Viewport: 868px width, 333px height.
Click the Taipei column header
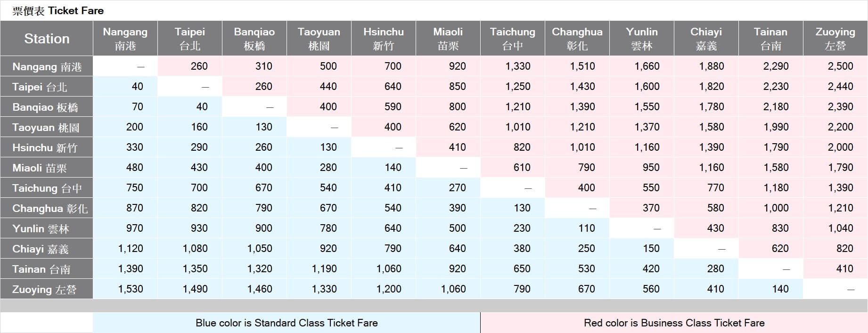(189, 39)
